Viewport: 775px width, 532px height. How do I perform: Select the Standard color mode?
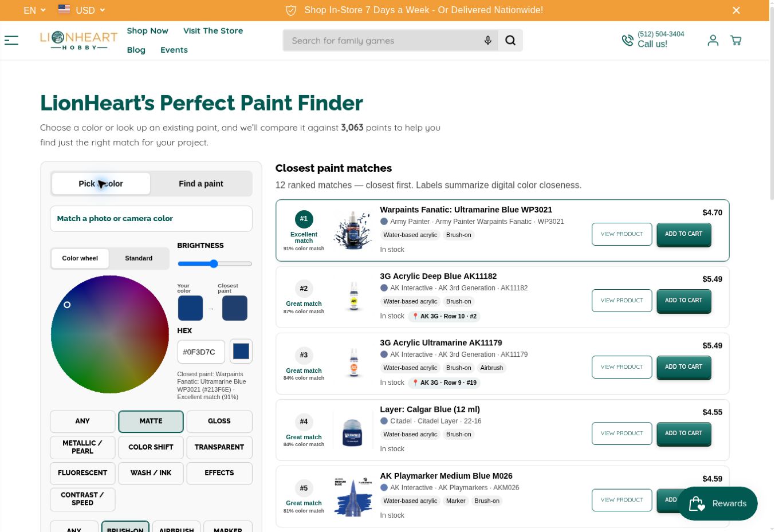[x=139, y=258]
